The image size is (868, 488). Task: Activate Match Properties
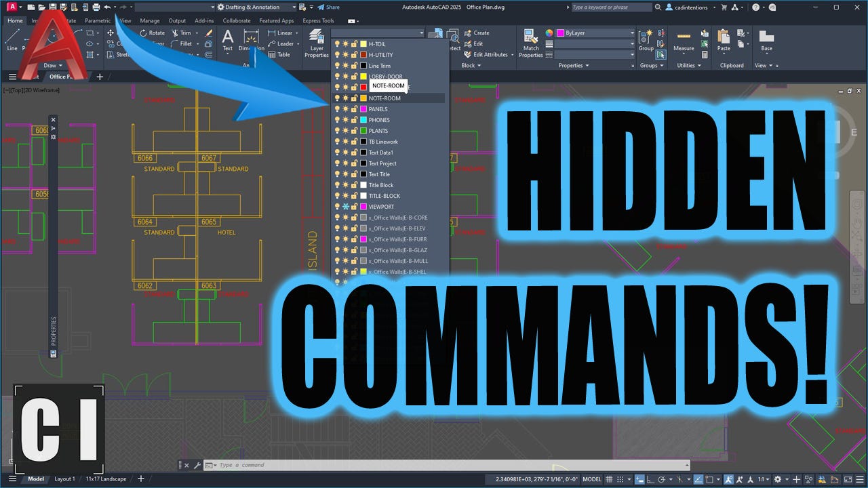(531, 43)
